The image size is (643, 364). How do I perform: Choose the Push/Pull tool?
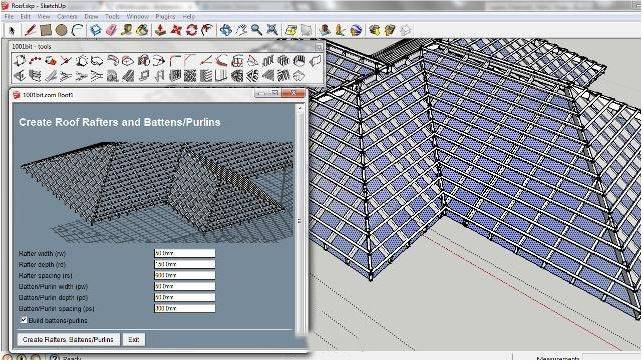[160, 30]
